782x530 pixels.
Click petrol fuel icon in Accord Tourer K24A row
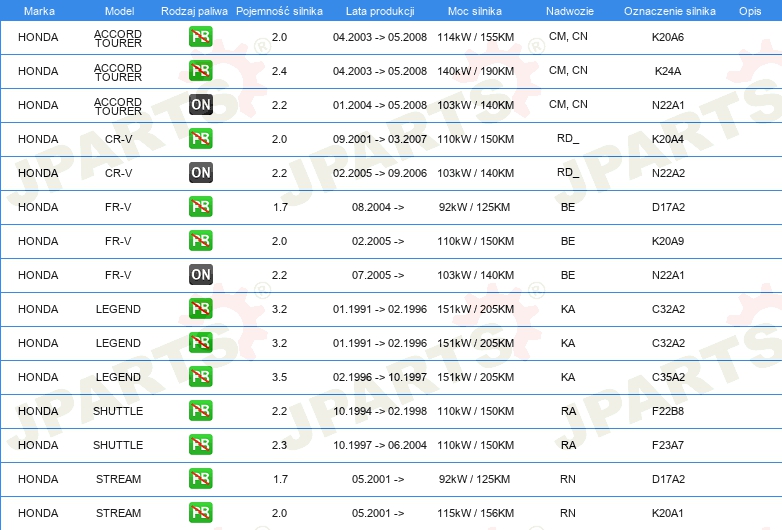point(200,71)
